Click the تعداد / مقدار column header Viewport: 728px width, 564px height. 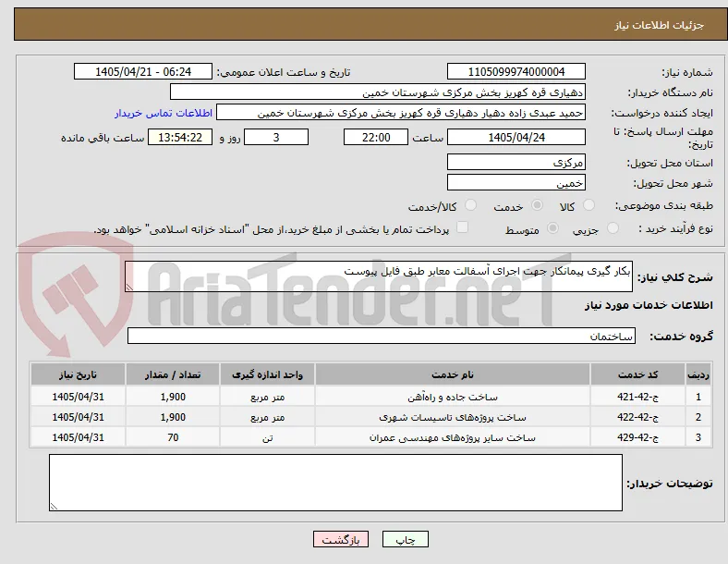point(173,374)
